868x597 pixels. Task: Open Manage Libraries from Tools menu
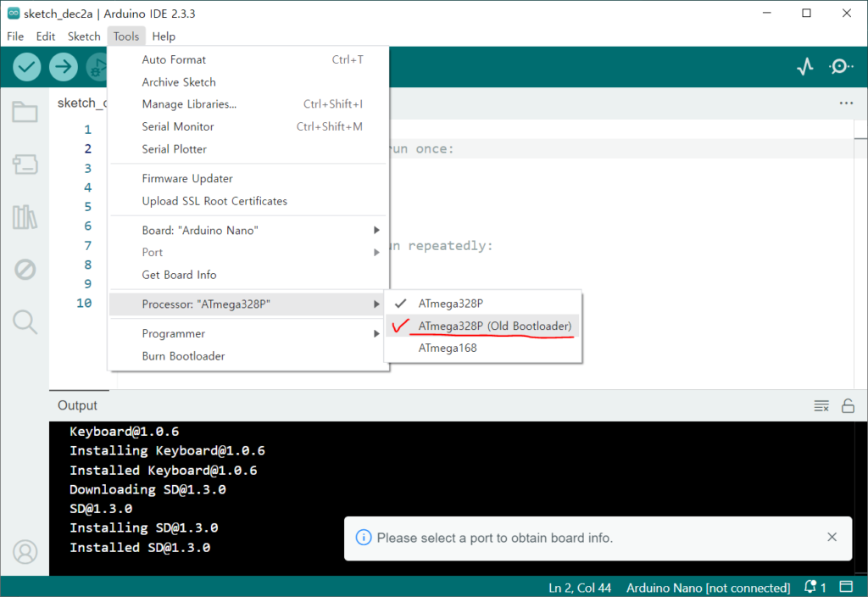click(x=248, y=104)
